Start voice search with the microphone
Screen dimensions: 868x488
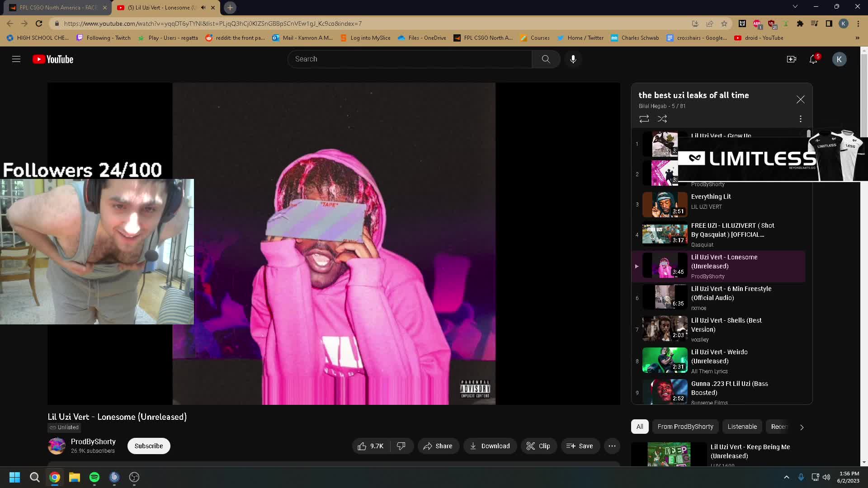pos(573,59)
